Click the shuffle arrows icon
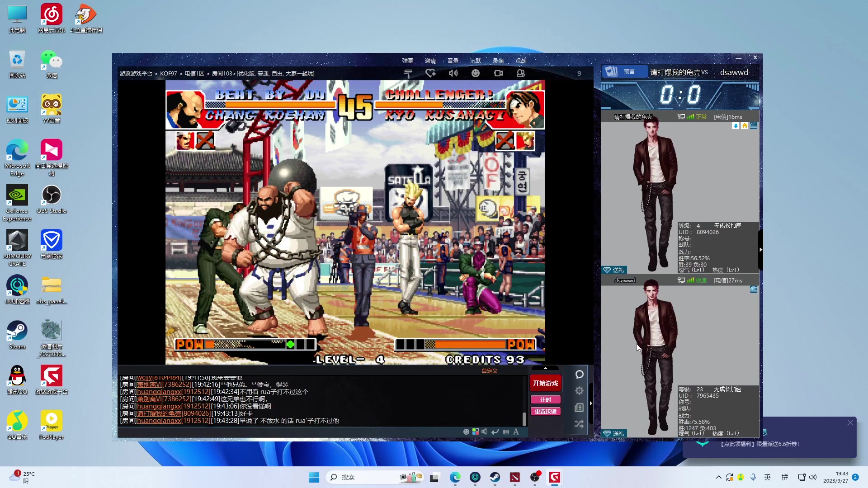The width and height of the screenshot is (868, 488). [x=579, y=424]
